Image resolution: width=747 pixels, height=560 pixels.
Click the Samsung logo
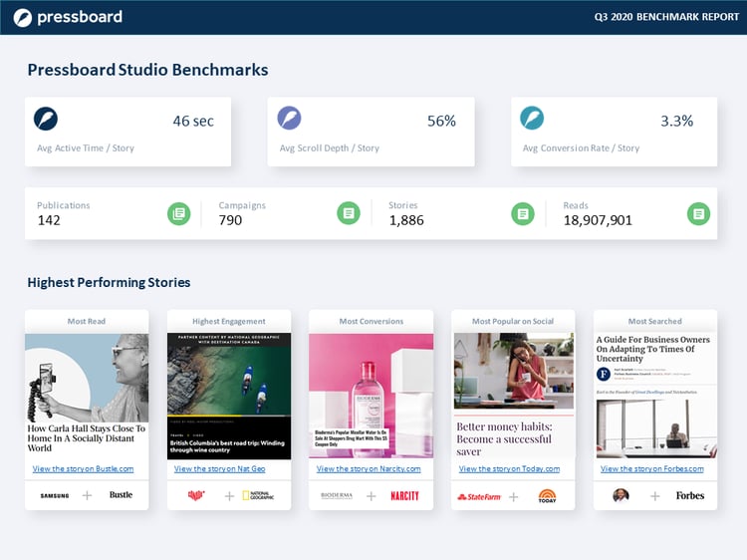[x=55, y=495]
